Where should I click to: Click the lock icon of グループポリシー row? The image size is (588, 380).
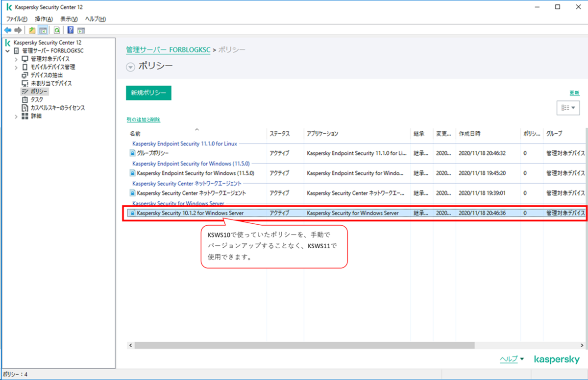click(132, 153)
